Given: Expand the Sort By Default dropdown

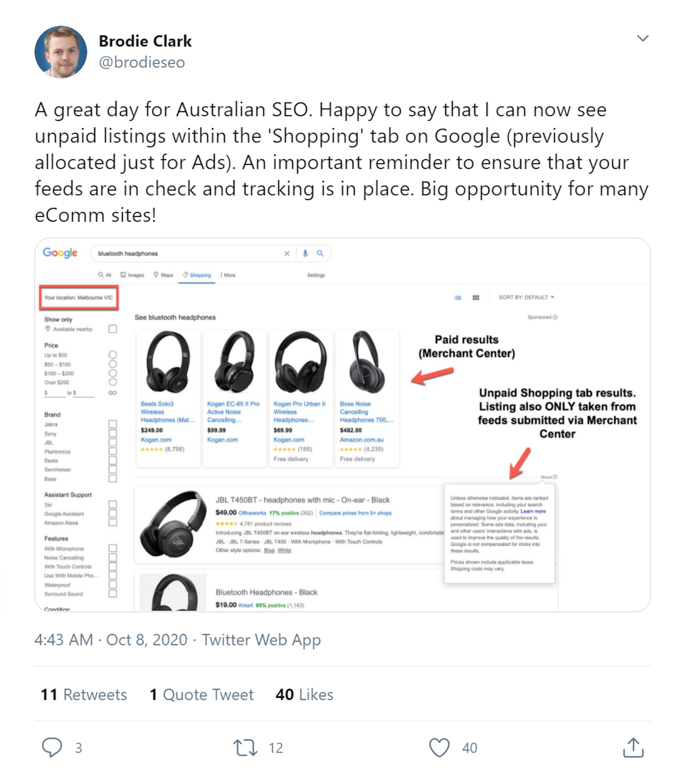Looking at the screenshot, I should pyautogui.click(x=526, y=297).
